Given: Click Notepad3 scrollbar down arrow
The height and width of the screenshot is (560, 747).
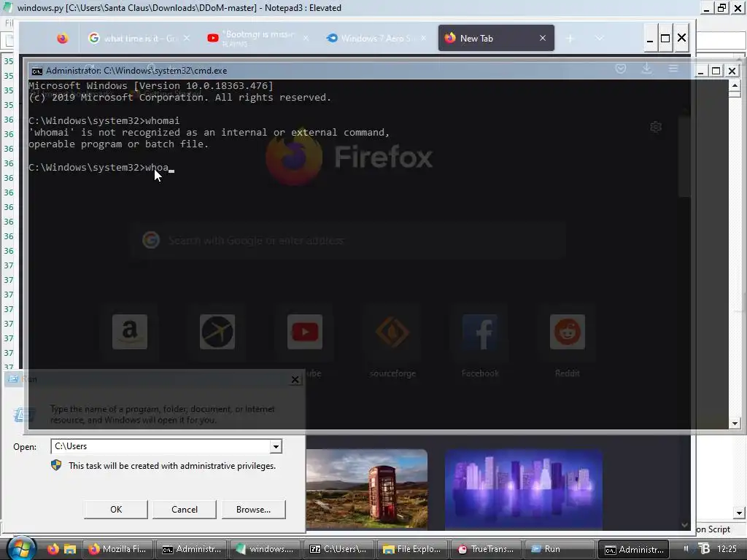Looking at the screenshot, I should point(739,513).
